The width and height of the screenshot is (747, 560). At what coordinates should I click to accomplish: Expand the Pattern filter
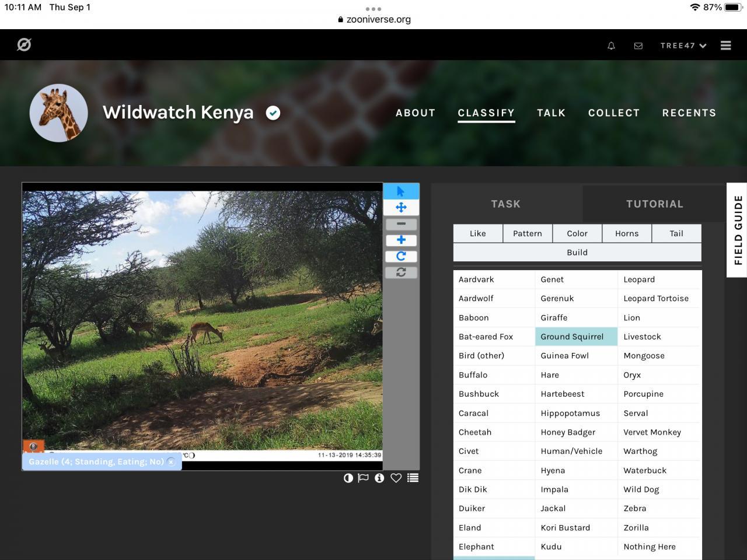click(x=527, y=233)
